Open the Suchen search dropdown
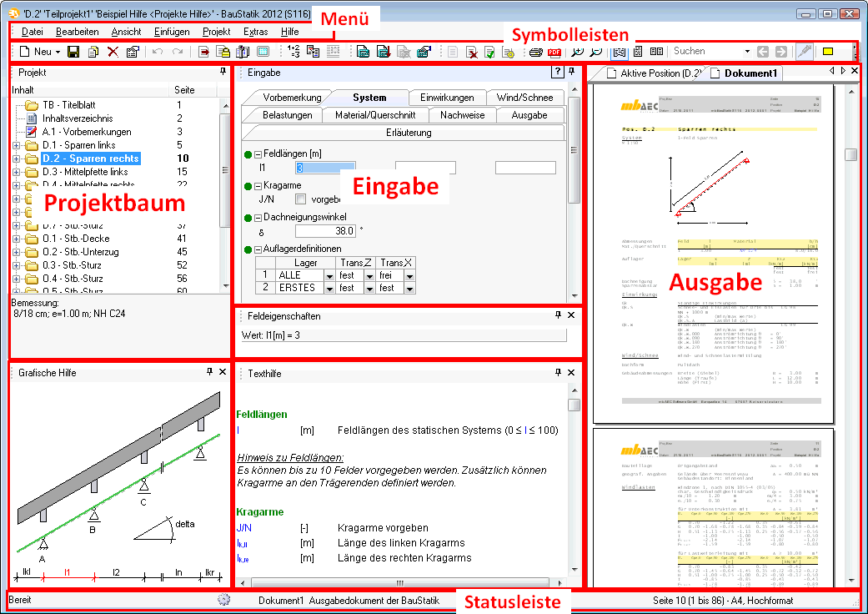The height and width of the screenshot is (614, 868). (x=747, y=52)
